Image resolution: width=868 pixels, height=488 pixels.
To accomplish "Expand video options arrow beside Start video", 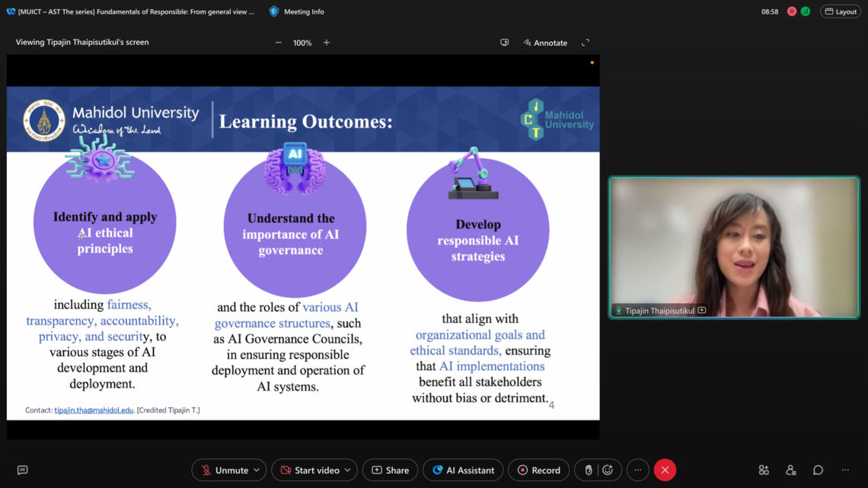I will 348,470.
